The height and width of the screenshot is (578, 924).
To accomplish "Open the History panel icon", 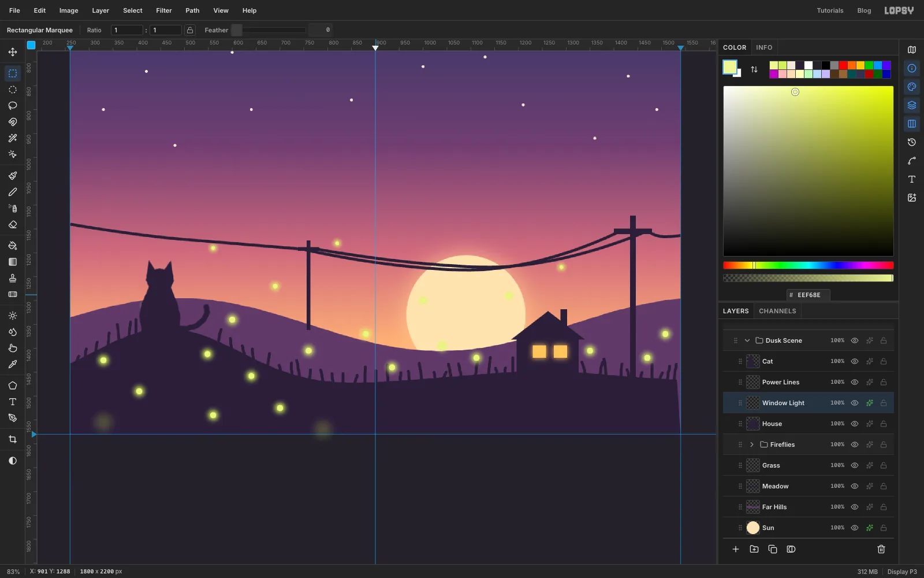I will pyautogui.click(x=912, y=142).
